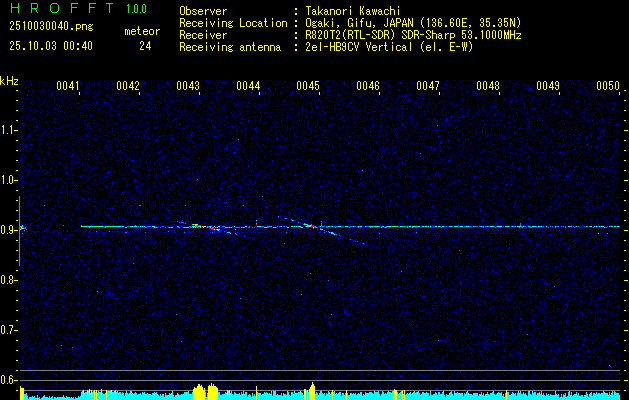Image resolution: width=629 pixels, height=400 pixels.
Task: Click the 0050 time marker
Action: [x=608, y=86]
